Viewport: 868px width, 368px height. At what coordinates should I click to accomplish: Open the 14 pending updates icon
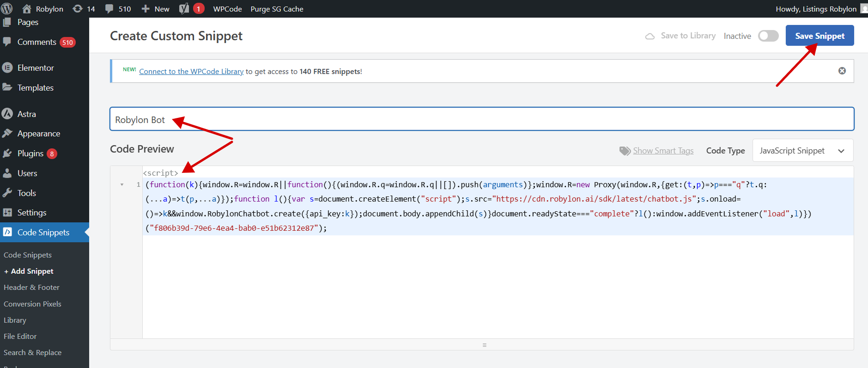pyautogui.click(x=78, y=9)
